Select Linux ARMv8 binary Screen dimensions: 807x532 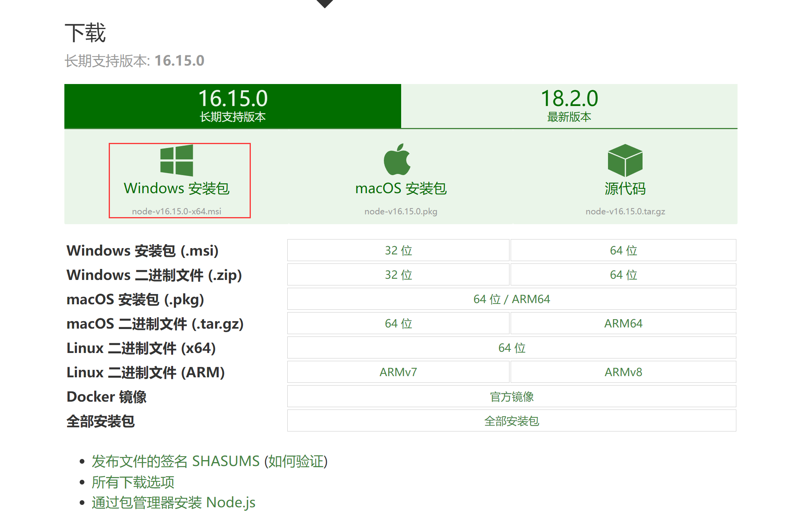pyautogui.click(x=623, y=372)
